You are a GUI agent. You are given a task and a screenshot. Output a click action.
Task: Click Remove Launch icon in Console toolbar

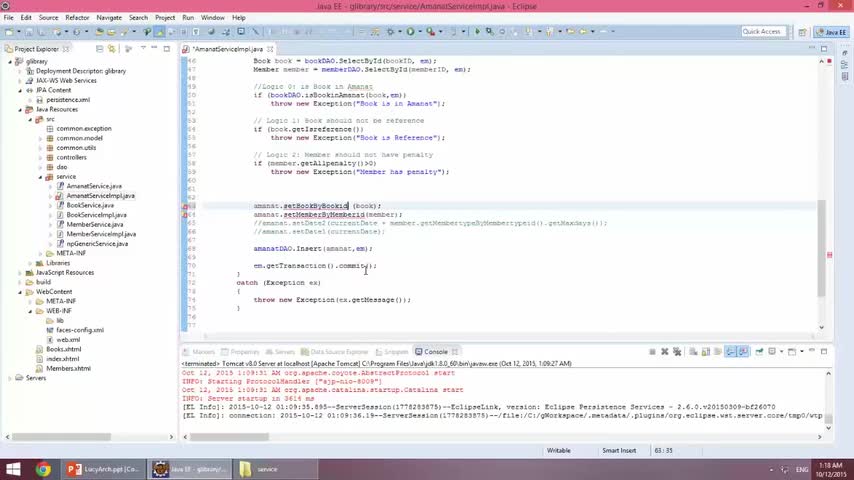pyautogui.click(x=664, y=352)
